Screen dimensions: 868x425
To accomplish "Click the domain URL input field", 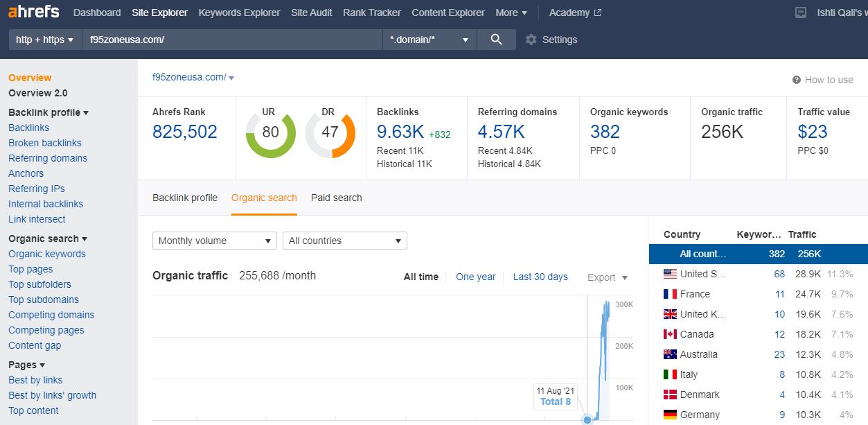I will [x=232, y=40].
